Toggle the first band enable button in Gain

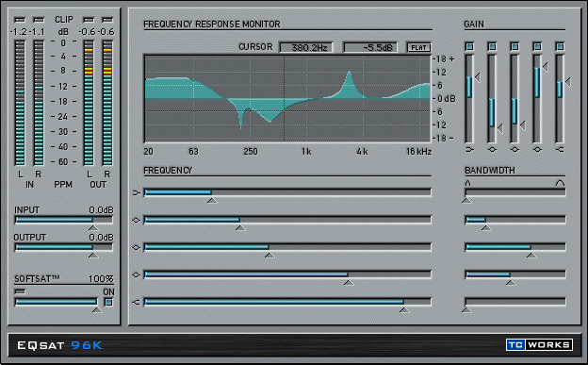click(469, 46)
